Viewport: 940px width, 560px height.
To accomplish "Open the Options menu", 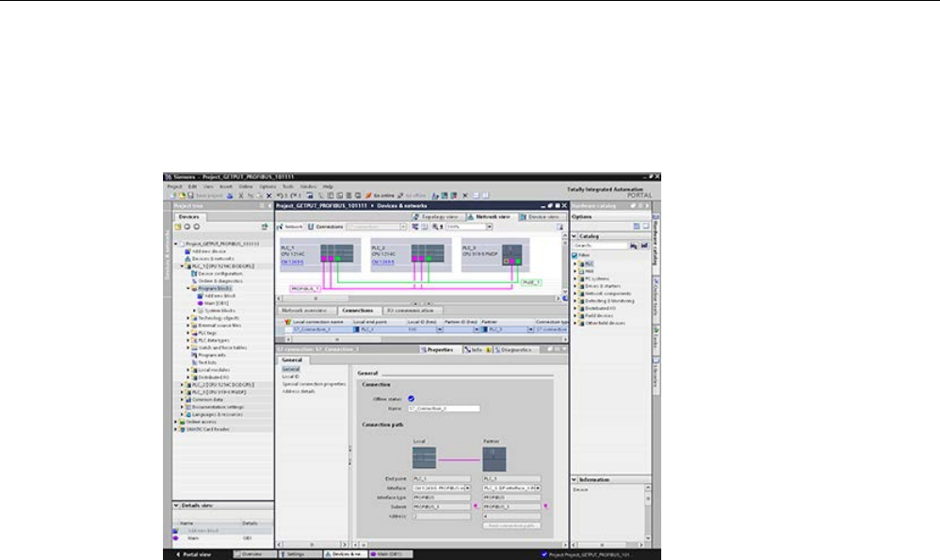I will 267,187.
